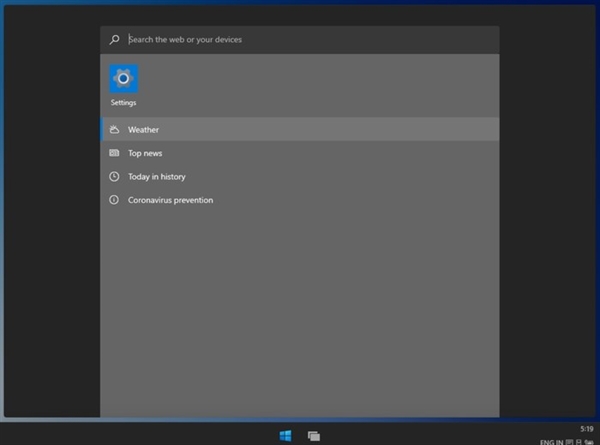Screen dimensions: 600x445
Task: Click the info icon beside Coronavirus prevention
Action: point(115,200)
